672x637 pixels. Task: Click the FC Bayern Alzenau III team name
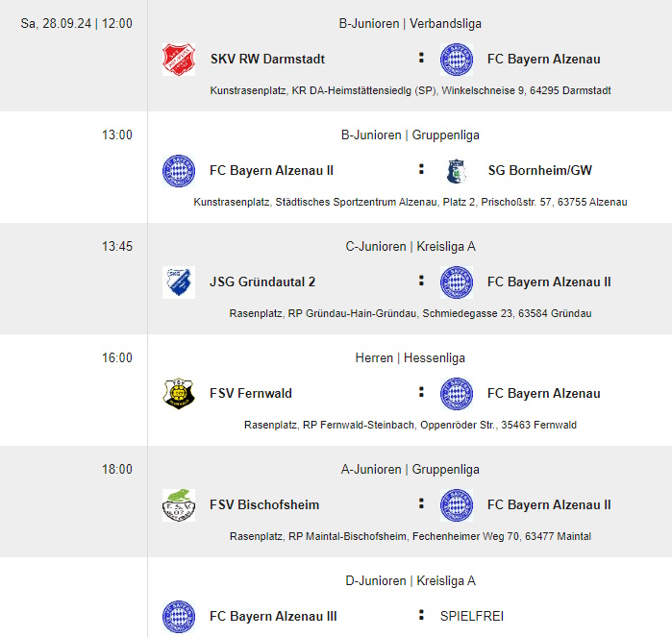273,616
